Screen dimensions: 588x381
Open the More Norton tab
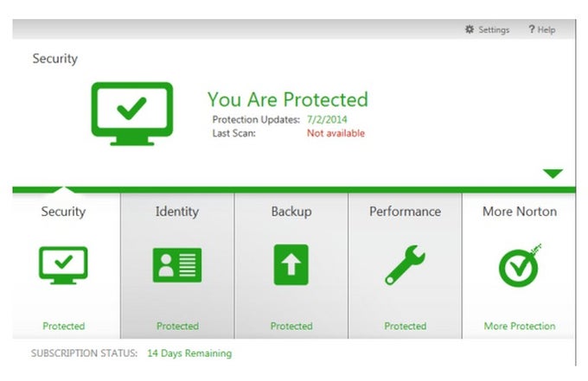point(520,212)
